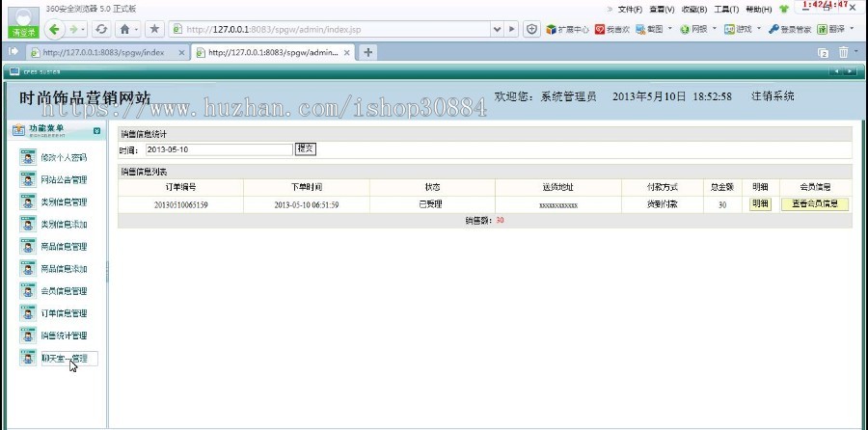Open 类别信息管理 in the sidebar menu
The width and height of the screenshot is (868, 430).
click(x=64, y=202)
